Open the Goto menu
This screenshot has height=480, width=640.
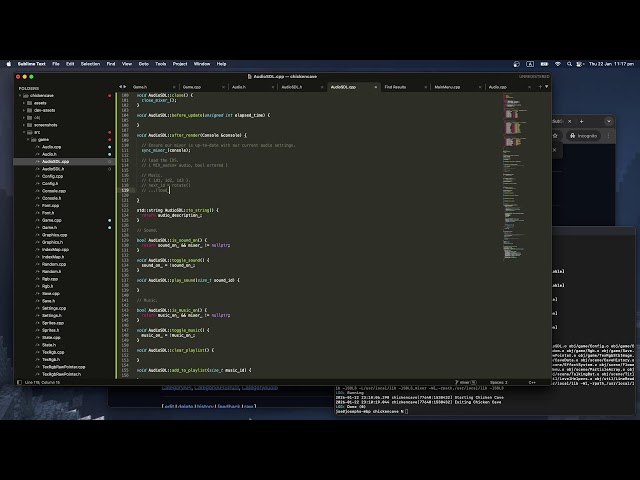point(144,64)
